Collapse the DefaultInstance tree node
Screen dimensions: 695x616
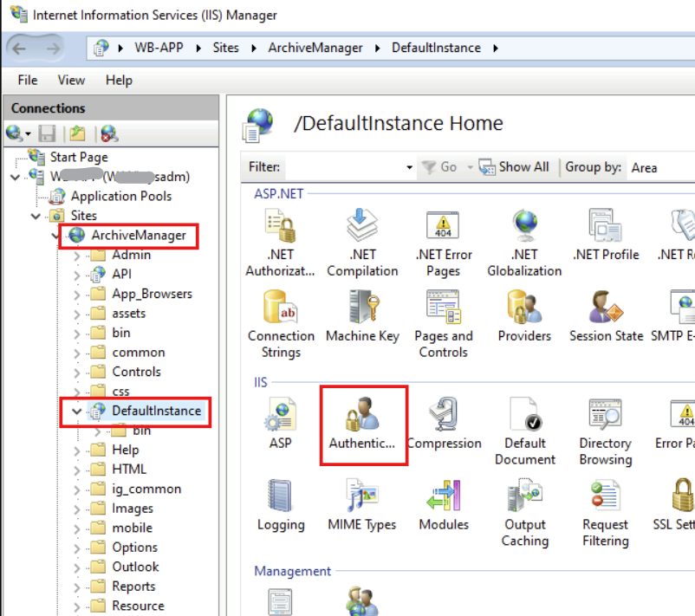pos(76,412)
